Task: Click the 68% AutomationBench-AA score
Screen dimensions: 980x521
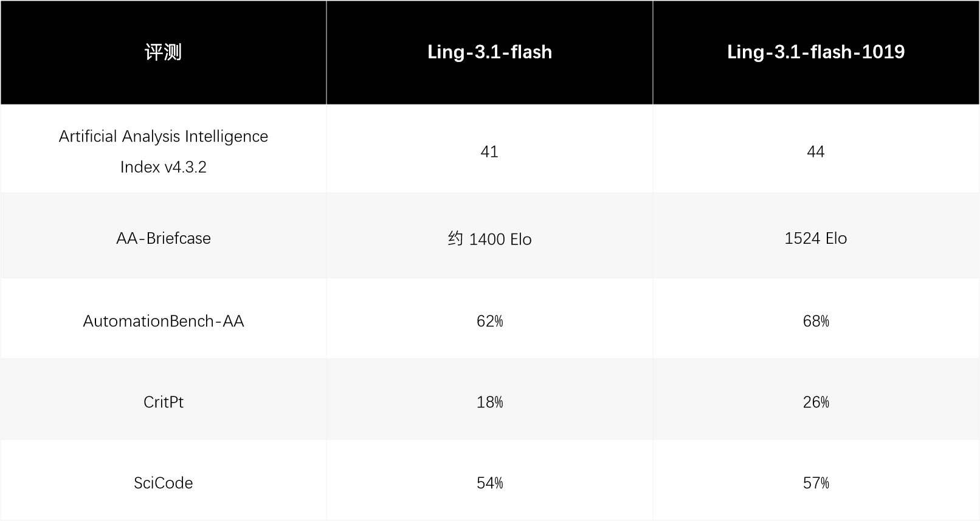Action: pyautogui.click(x=816, y=321)
